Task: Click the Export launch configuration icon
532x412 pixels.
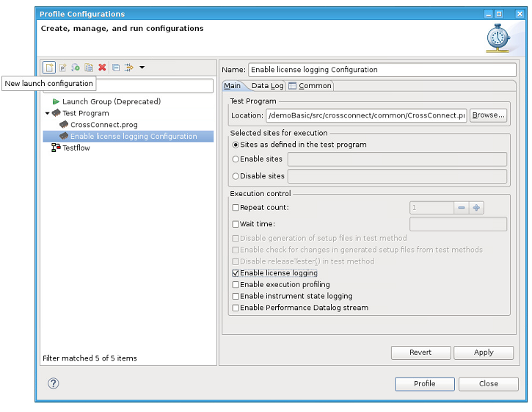Action: click(76, 68)
